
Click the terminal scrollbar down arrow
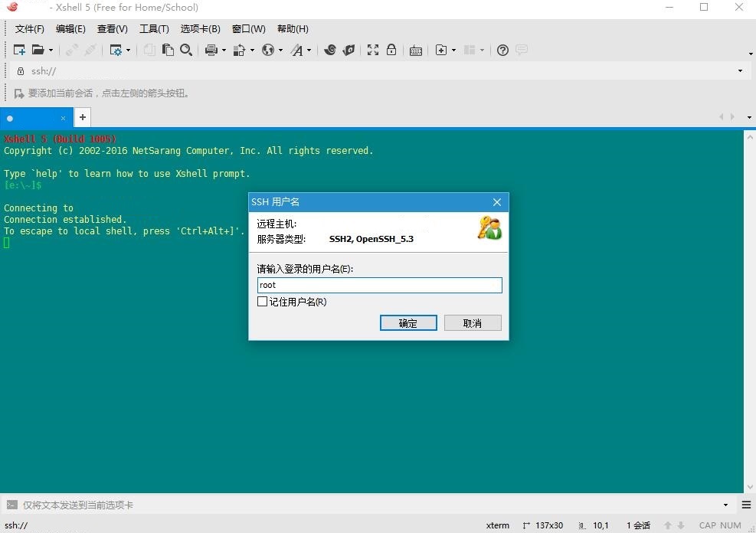coord(750,487)
